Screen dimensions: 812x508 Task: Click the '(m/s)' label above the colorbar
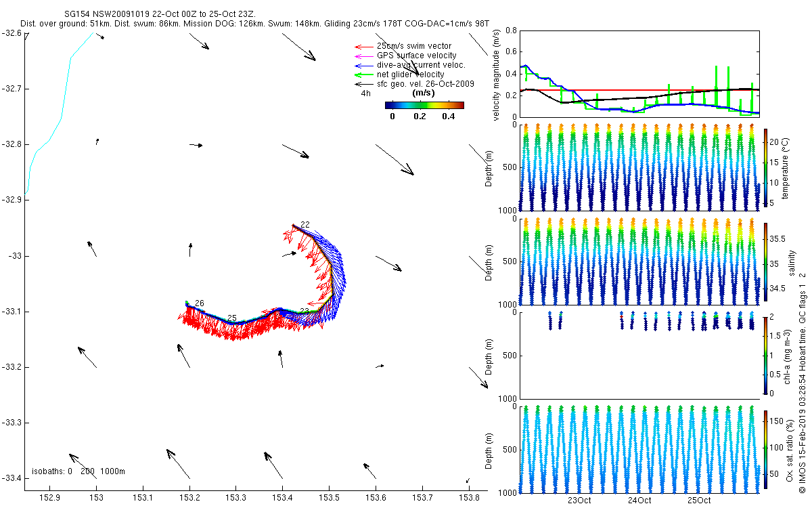[x=424, y=93]
